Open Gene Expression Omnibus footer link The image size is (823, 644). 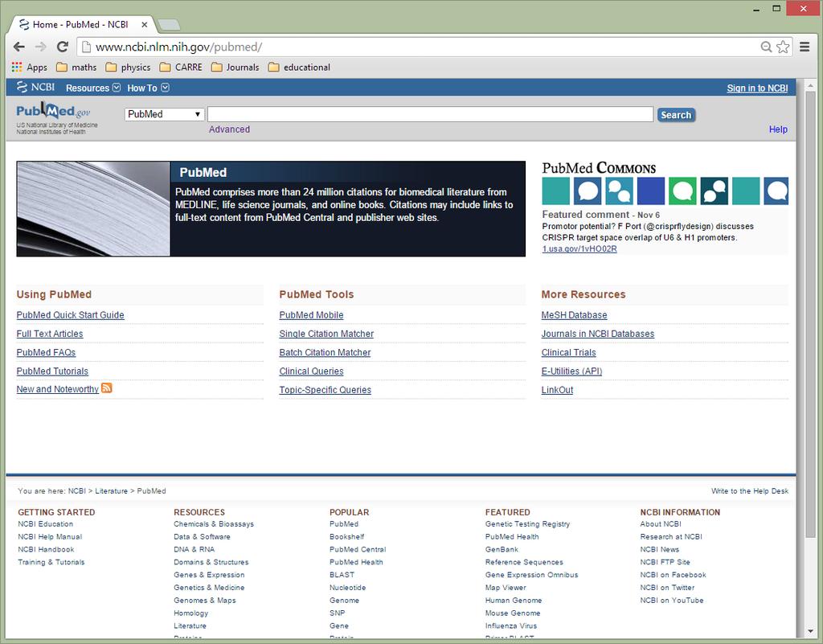[532, 575]
